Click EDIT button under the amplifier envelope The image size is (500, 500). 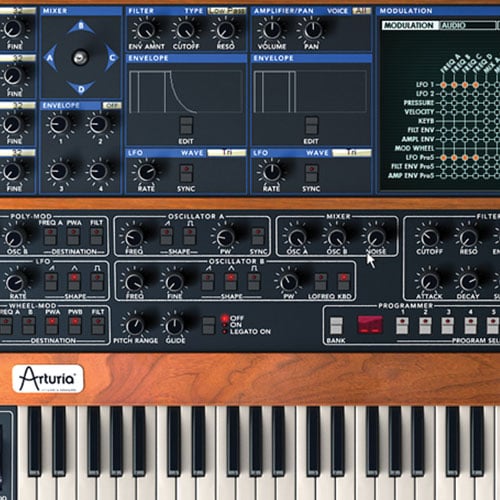(311, 125)
